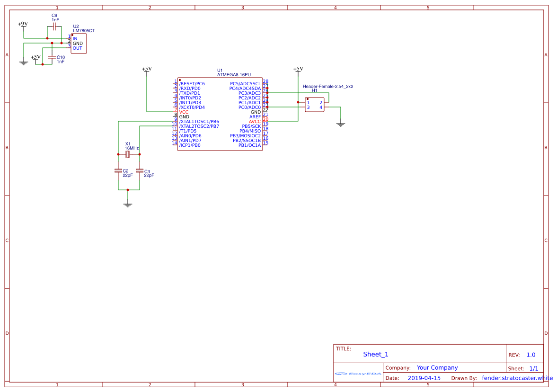Pick capacitor C3 22pF symbol
This screenshot has width=557, height=392.
(140, 170)
